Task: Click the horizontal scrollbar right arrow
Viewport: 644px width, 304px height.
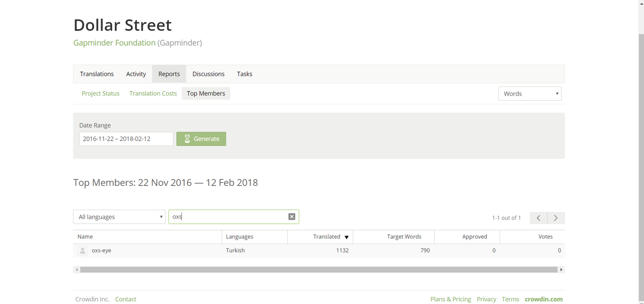Action: click(561, 270)
